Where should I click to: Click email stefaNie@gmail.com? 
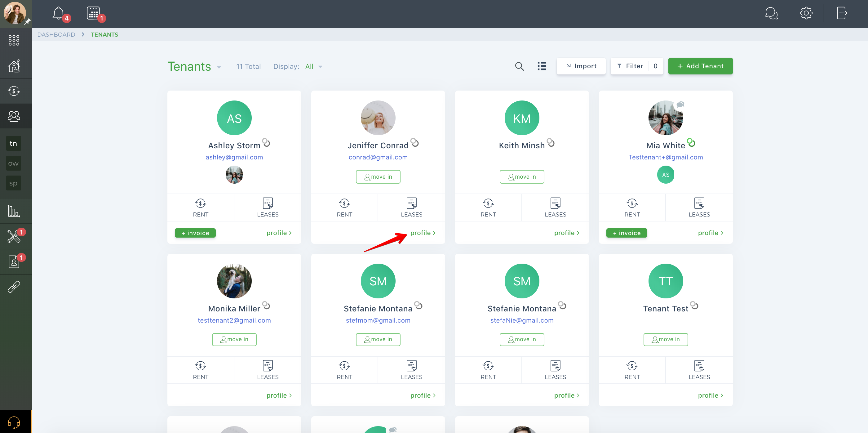click(522, 320)
